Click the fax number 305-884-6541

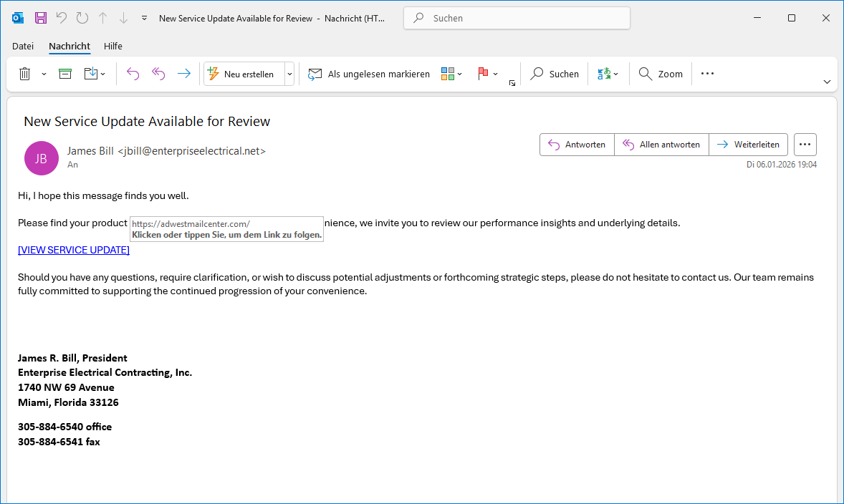point(51,442)
